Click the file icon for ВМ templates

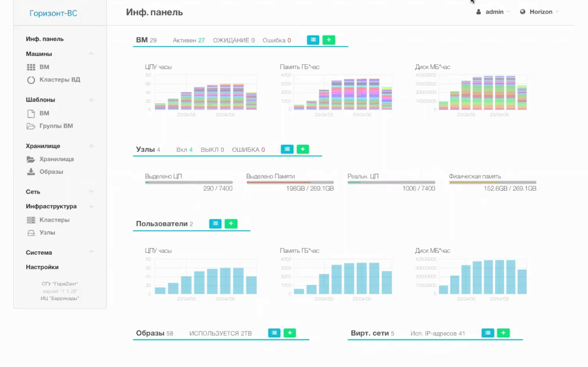31,114
